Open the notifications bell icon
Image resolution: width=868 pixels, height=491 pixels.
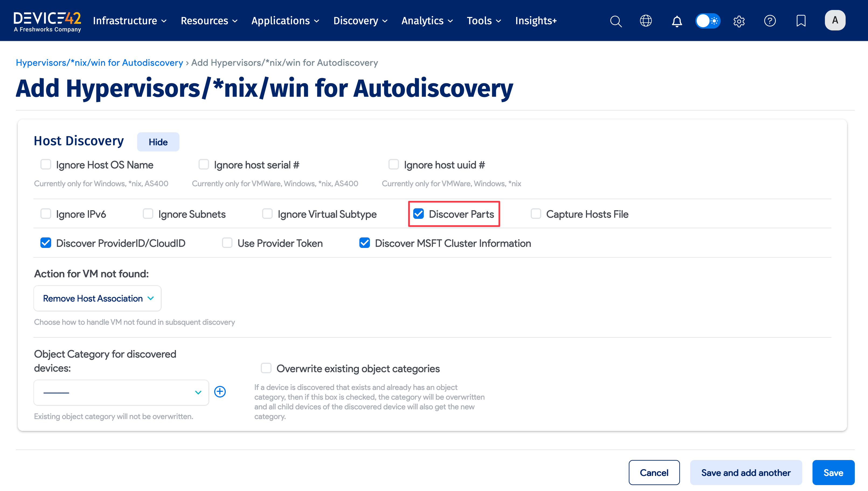coord(676,21)
